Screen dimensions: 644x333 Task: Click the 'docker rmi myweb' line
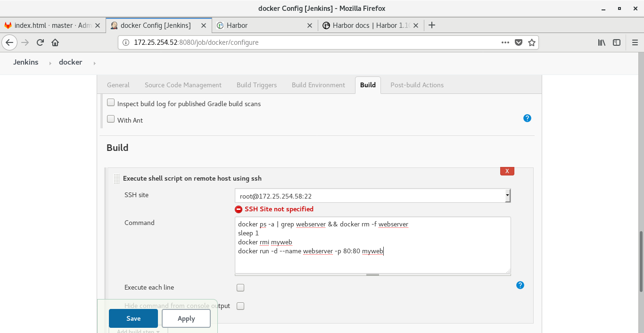[x=265, y=242]
